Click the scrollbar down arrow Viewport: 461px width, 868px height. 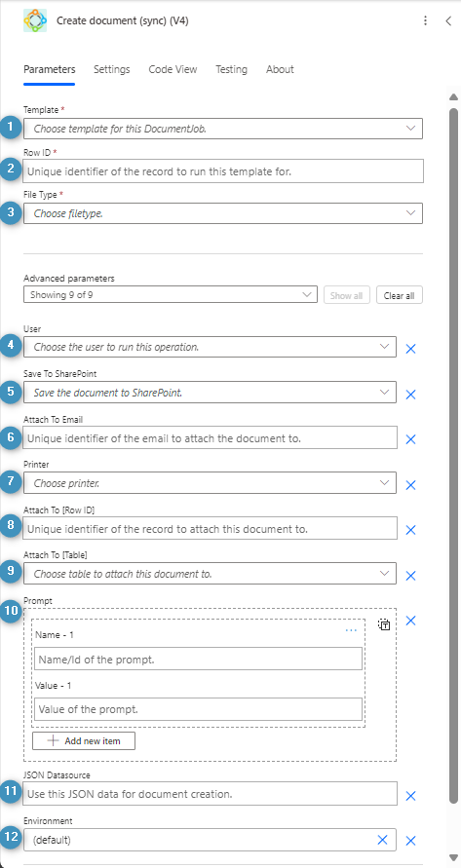pos(453,857)
